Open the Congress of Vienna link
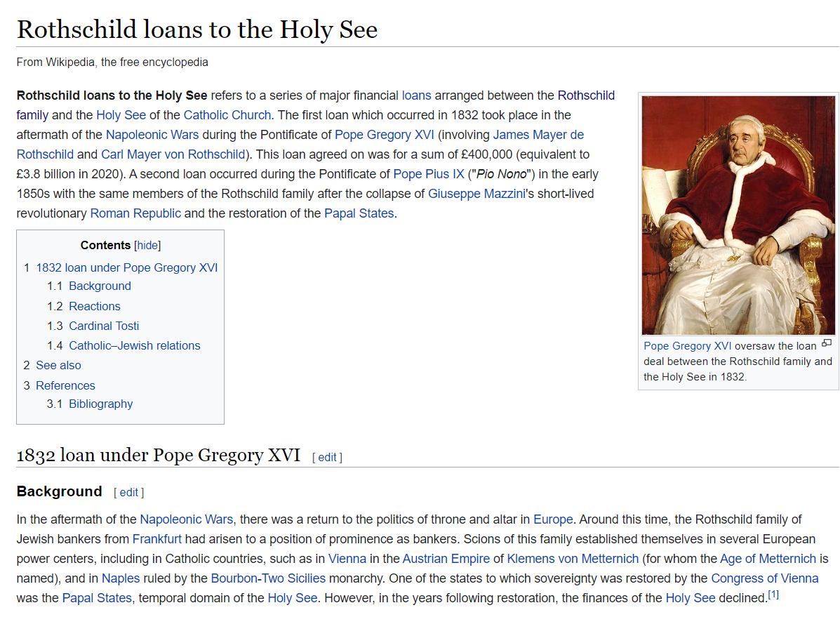 coord(764,578)
